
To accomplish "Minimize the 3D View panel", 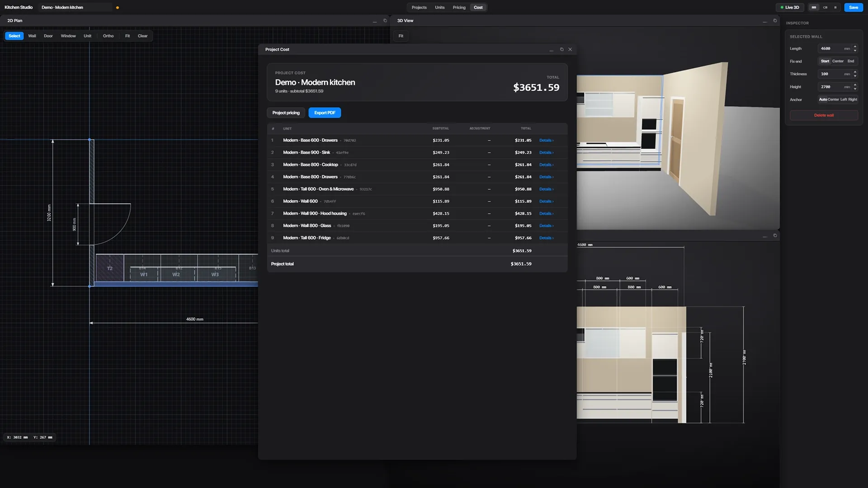I will point(765,21).
